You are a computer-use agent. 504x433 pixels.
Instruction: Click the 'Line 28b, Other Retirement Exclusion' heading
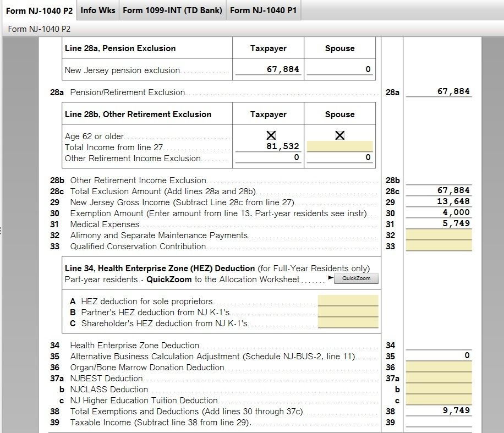click(x=138, y=114)
